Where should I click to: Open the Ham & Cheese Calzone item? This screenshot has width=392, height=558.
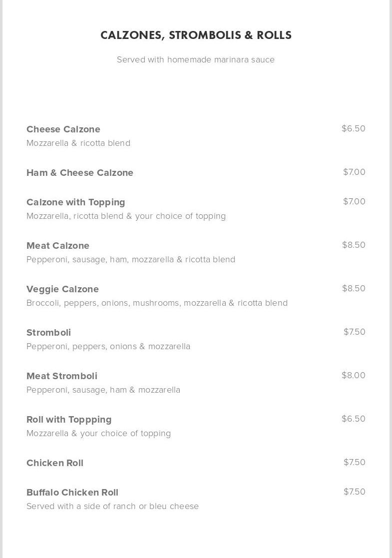pyautogui.click(x=80, y=172)
